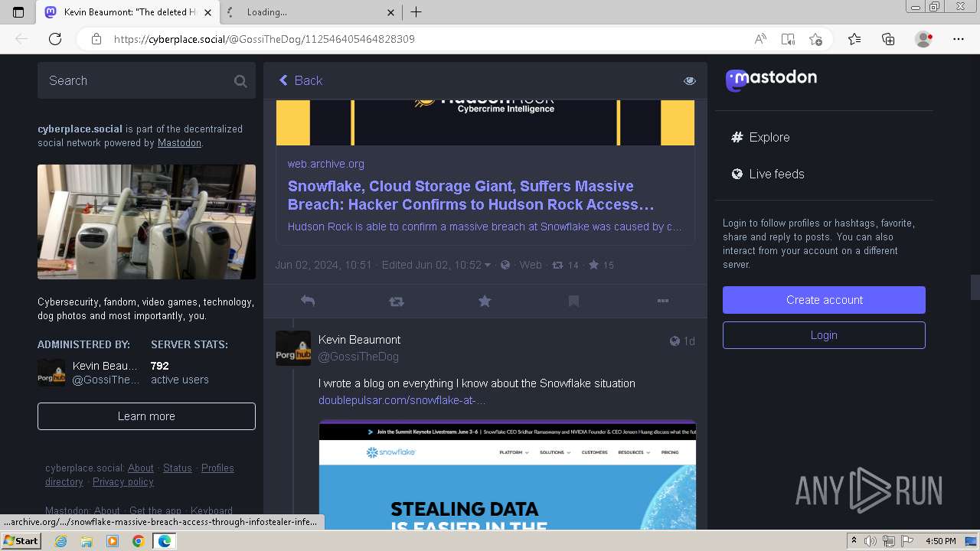Add page to favorites star icon
The width and height of the screenshot is (980, 551).
pos(815,39)
